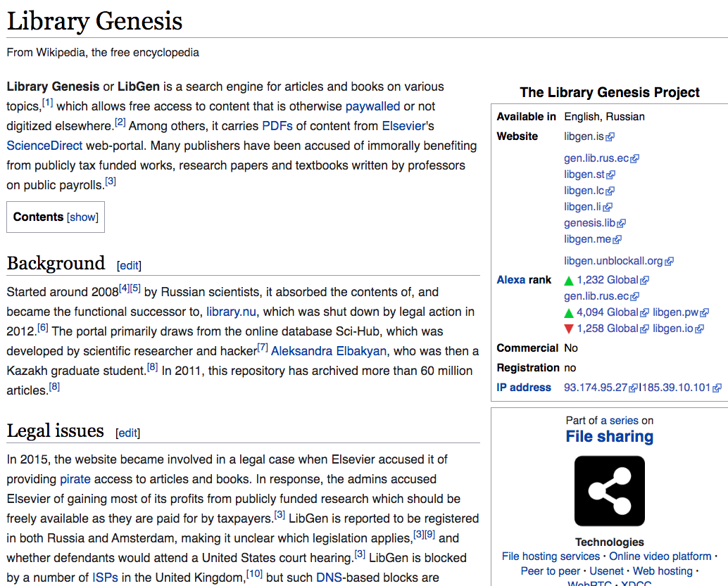Visit the libgen.st mirror link
The height and width of the screenshot is (586, 728).
coord(584,174)
